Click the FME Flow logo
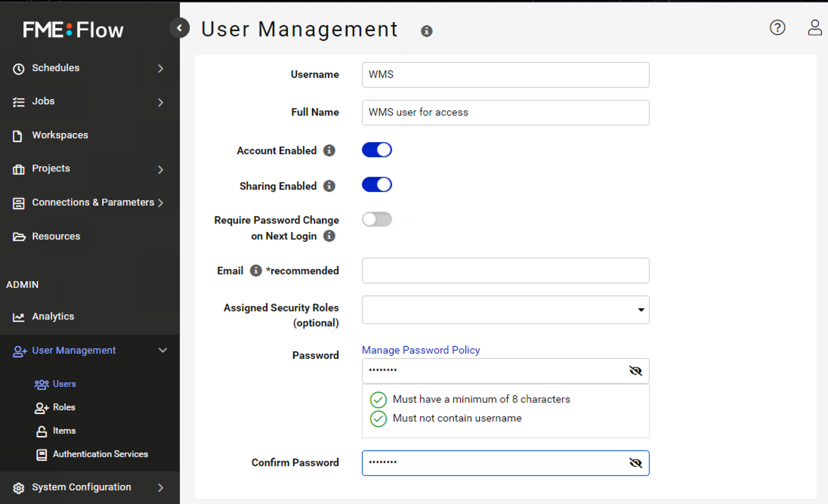This screenshot has width=828, height=504. pyautogui.click(x=73, y=29)
